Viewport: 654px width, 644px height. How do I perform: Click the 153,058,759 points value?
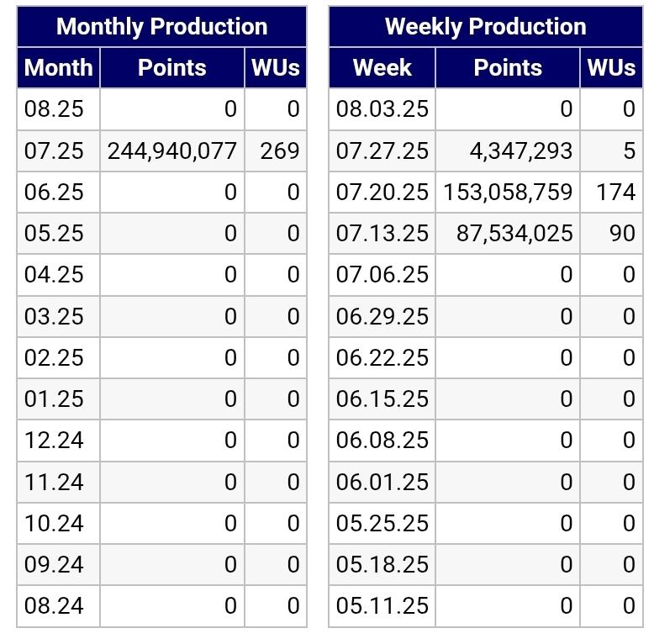tap(508, 193)
